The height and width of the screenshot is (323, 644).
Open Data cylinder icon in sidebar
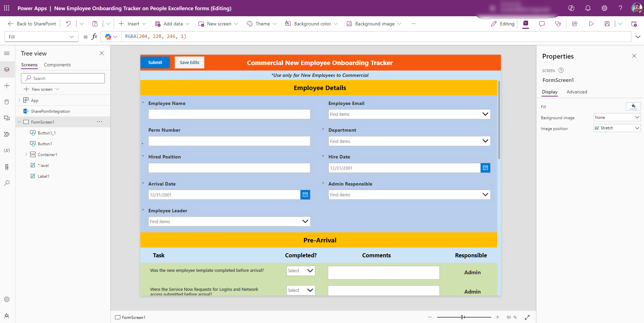coord(7,102)
